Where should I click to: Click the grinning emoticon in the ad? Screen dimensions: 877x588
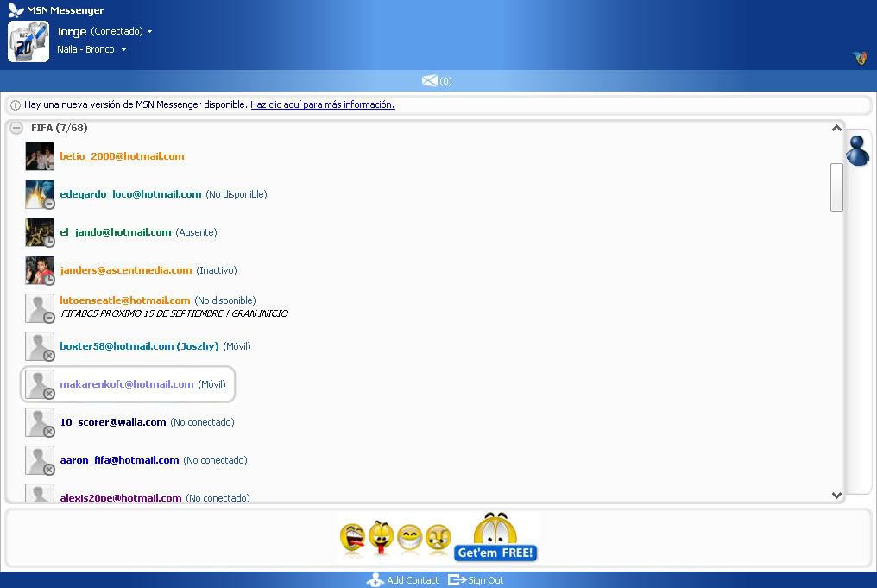[x=410, y=538]
